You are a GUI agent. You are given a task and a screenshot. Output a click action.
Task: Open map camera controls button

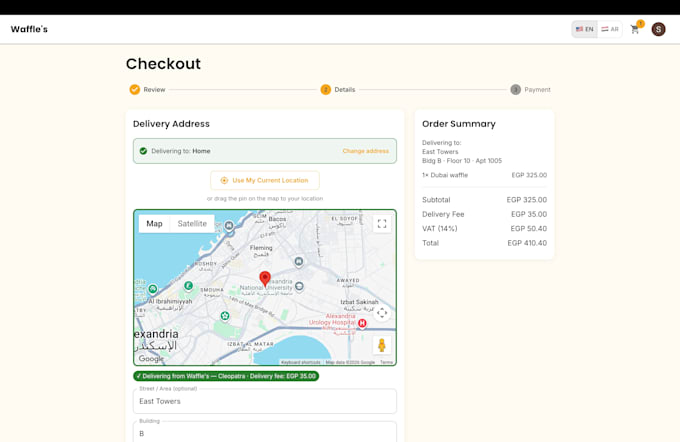382,313
